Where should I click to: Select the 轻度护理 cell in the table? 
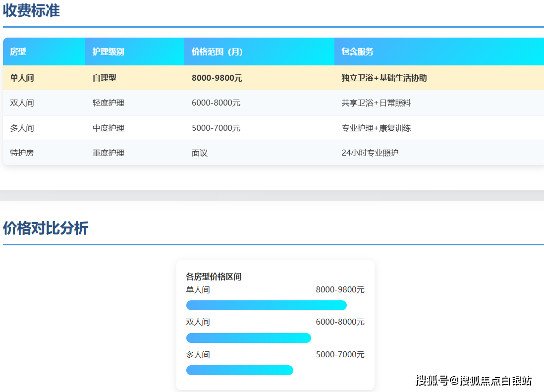[x=109, y=103]
